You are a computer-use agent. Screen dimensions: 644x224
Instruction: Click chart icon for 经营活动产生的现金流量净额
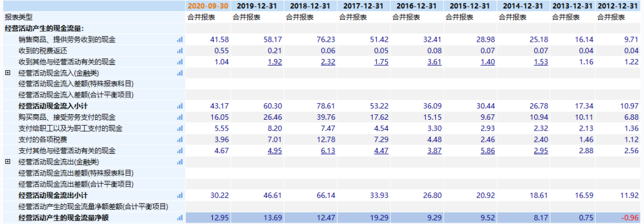click(179, 218)
